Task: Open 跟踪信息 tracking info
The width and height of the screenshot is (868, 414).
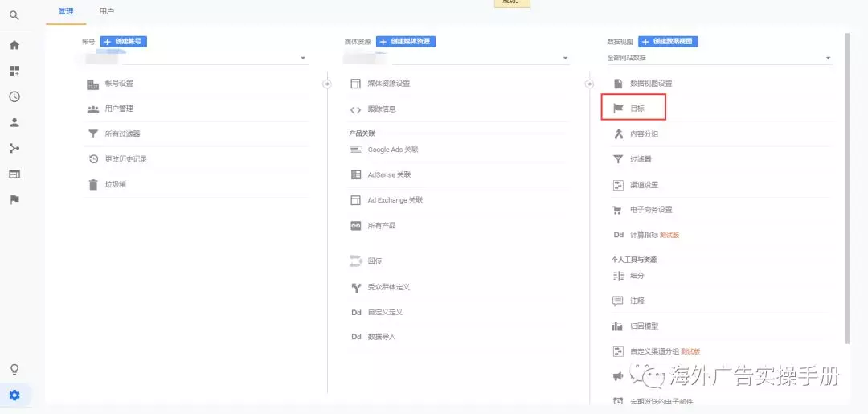Action: [382, 109]
